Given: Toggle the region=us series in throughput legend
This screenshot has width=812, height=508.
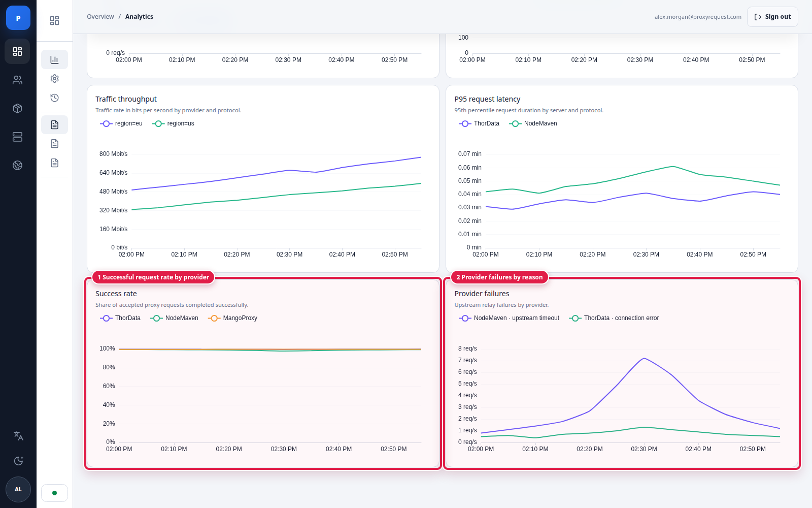Looking at the screenshot, I should pyautogui.click(x=174, y=123).
